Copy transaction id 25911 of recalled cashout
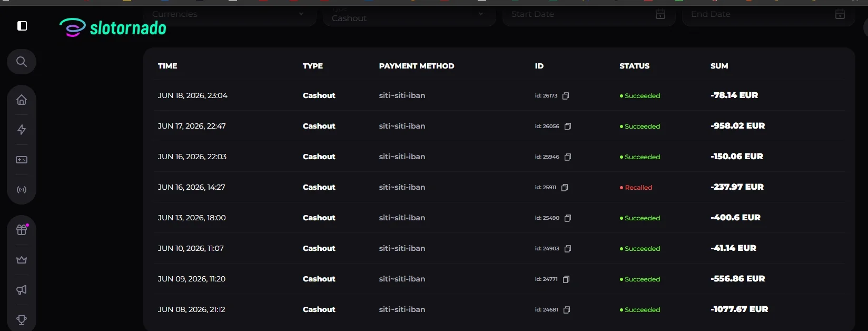The height and width of the screenshot is (331, 868). click(x=565, y=188)
